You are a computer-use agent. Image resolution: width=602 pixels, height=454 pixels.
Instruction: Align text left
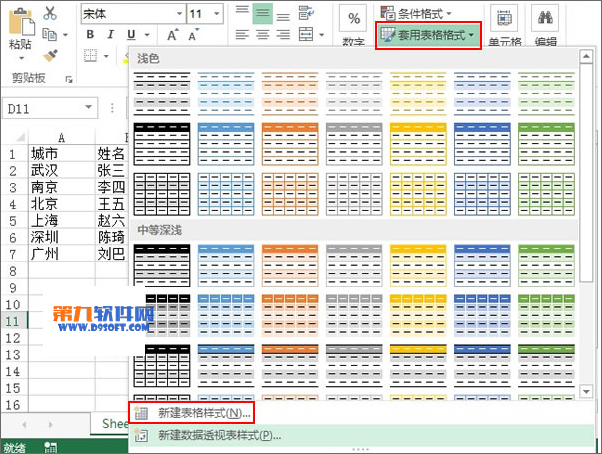tap(242, 35)
